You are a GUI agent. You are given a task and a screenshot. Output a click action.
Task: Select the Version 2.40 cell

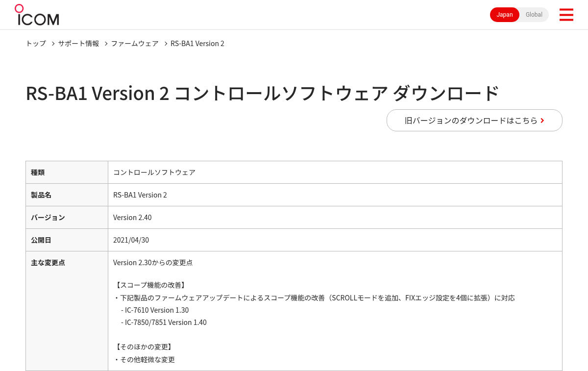click(x=335, y=218)
